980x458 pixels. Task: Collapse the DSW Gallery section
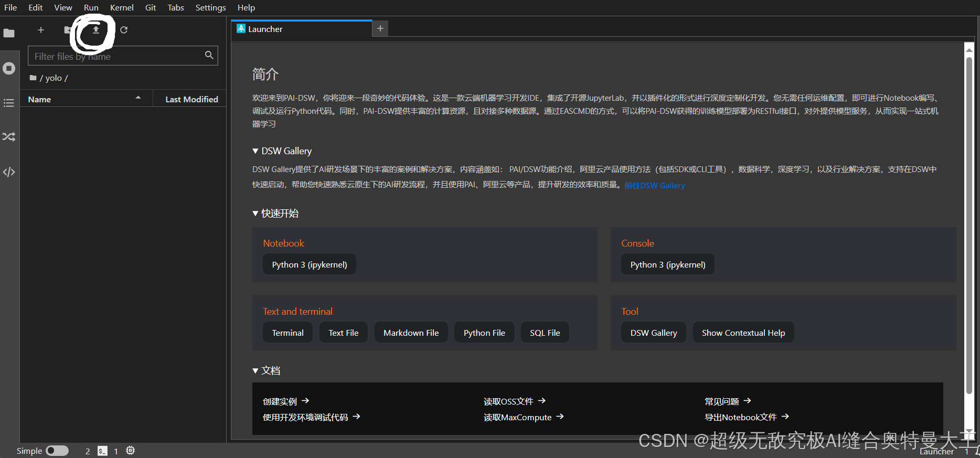(255, 151)
